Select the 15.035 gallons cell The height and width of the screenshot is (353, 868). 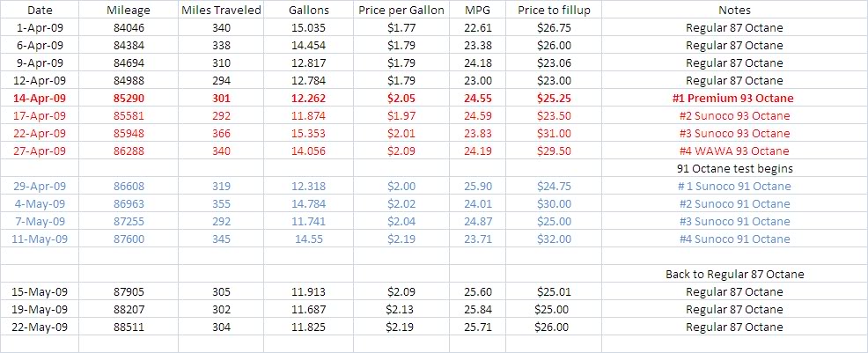coord(308,27)
